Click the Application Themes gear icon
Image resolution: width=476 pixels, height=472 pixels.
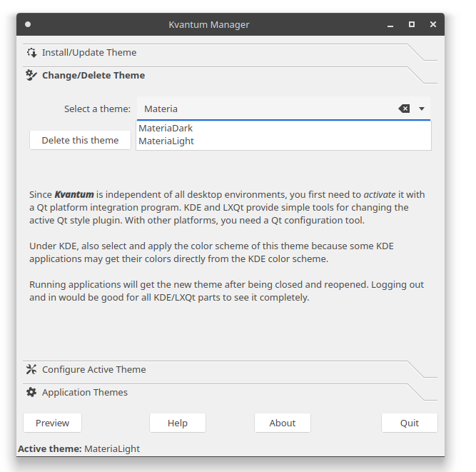31,392
